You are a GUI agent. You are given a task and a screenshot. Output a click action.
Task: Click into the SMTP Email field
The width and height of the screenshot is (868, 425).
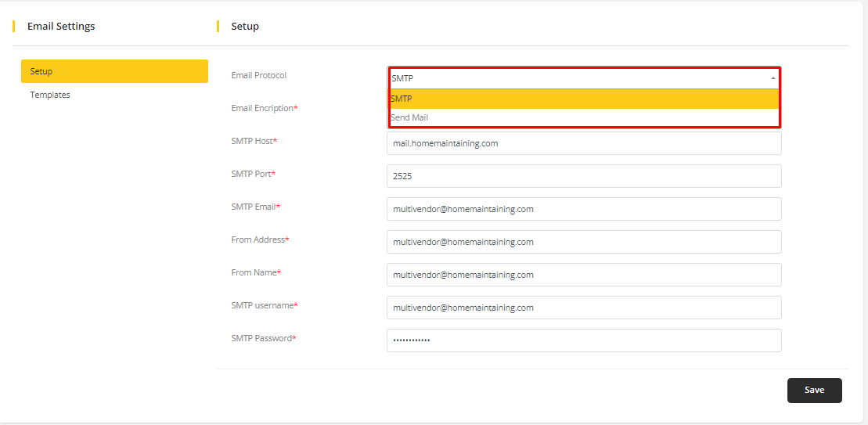[584, 209]
